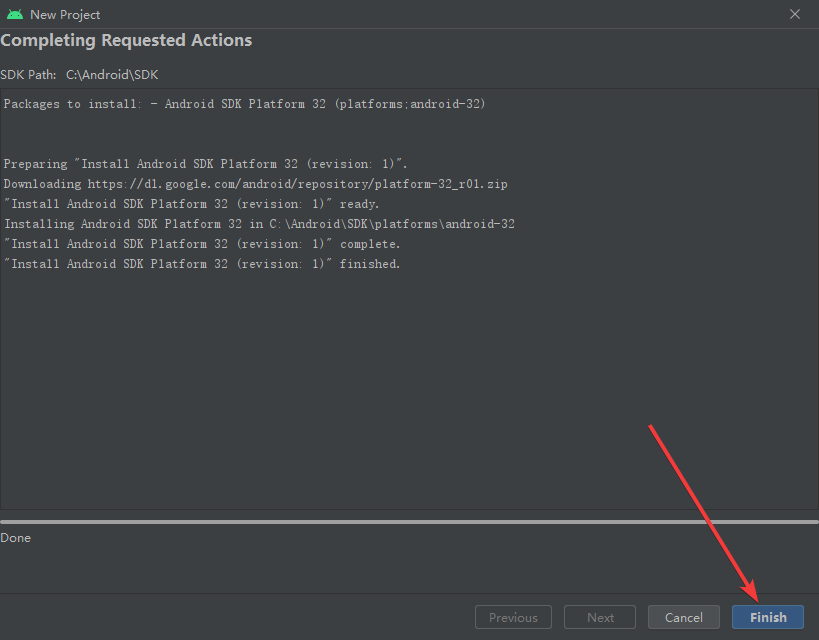819x640 pixels.
Task: Close the New Project dialog
Action: click(794, 14)
